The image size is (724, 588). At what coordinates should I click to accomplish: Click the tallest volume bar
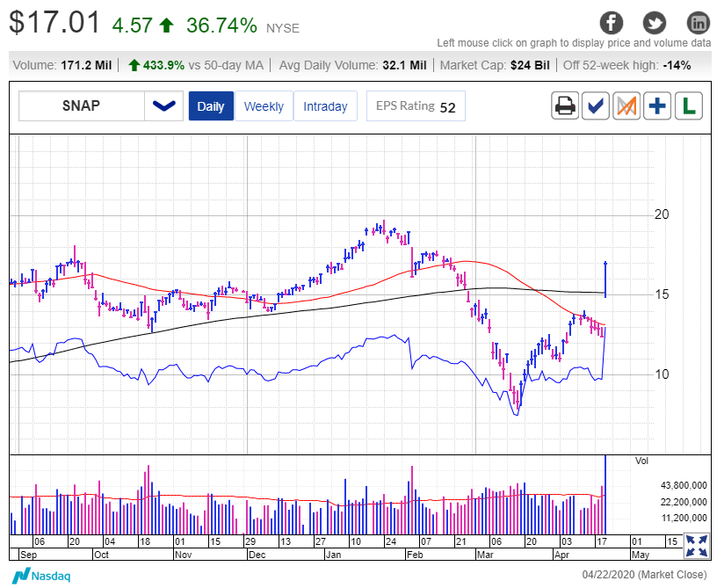pyautogui.click(x=605, y=495)
